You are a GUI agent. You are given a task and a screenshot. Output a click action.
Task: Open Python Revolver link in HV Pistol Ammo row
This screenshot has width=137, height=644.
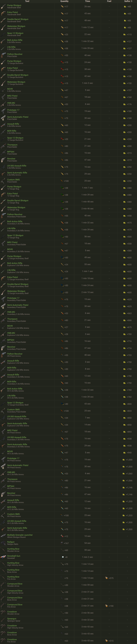coord(15,354)
